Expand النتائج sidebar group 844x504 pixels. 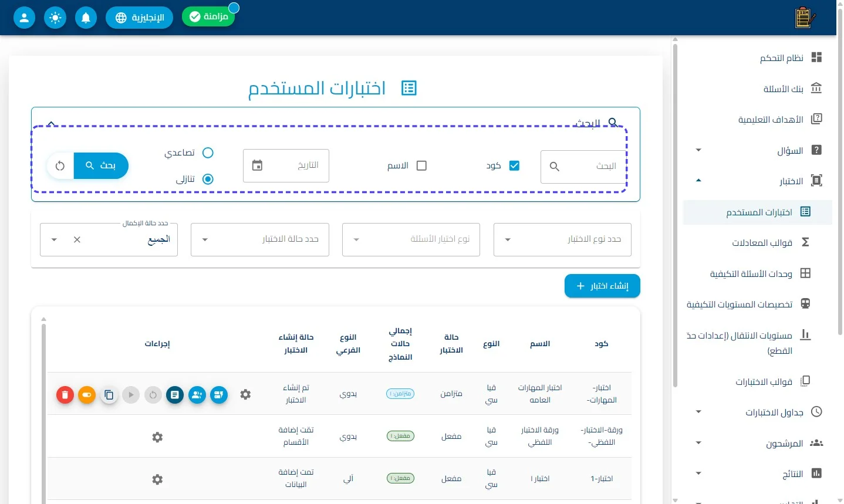[x=698, y=473]
